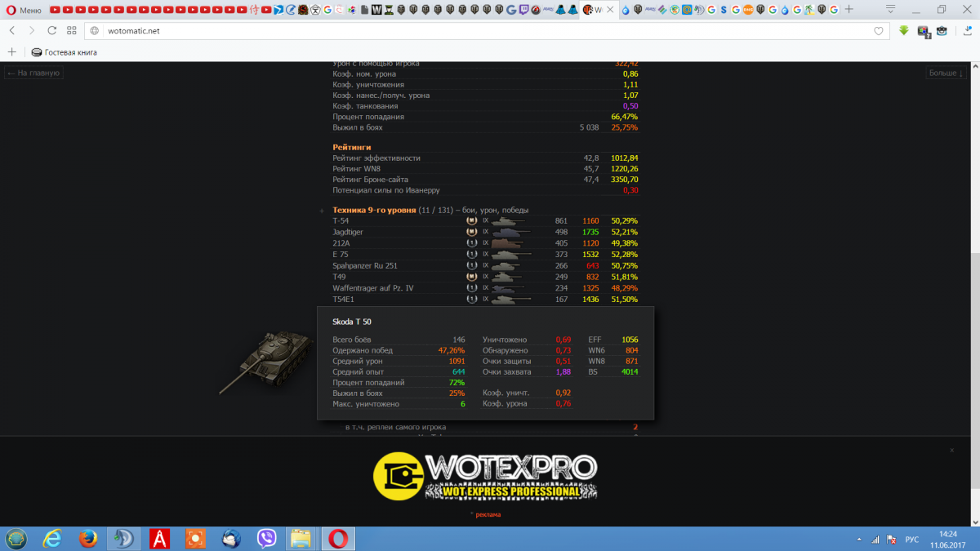Open a new browser tab
Image resolution: width=980 pixels, height=551 pixels.
point(849,10)
